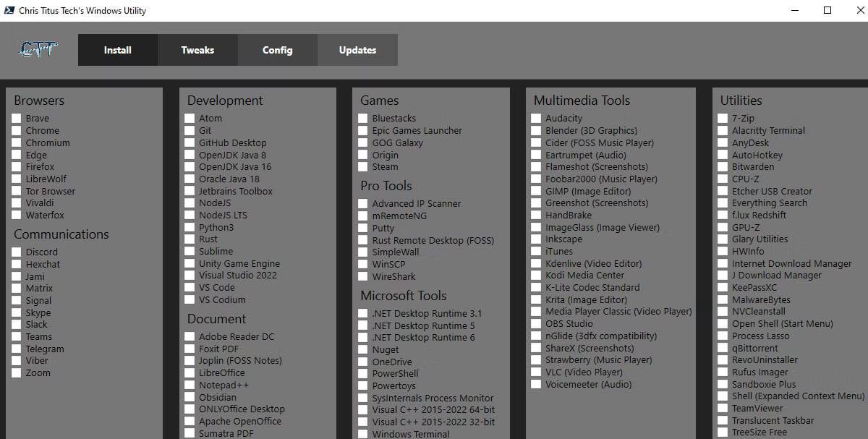Select VLC Video Player checkbox

pyautogui.click(x=537, y=372)
